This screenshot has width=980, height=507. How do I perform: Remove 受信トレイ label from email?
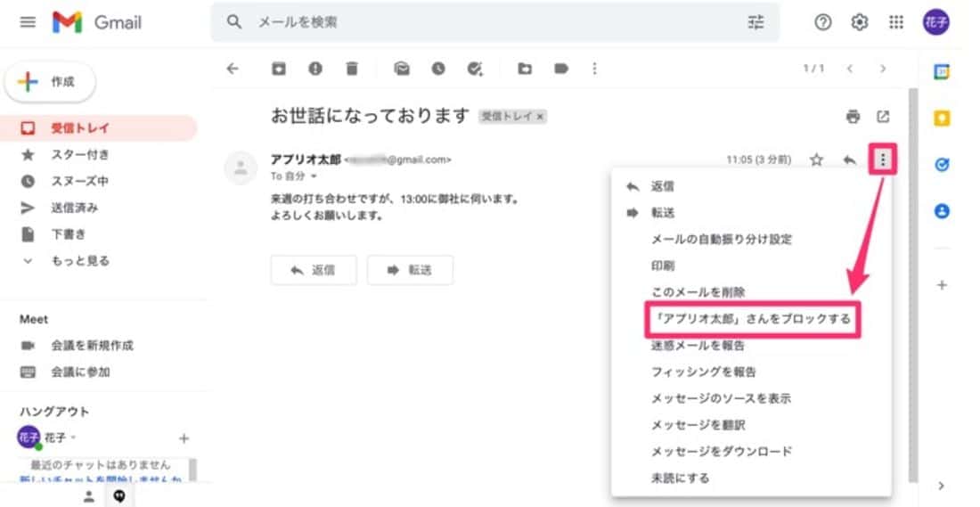coord(540,117)
